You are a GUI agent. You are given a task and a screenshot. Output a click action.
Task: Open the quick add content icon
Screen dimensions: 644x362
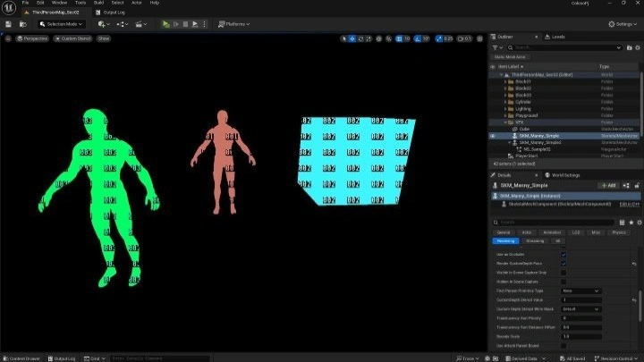[101, 24]
